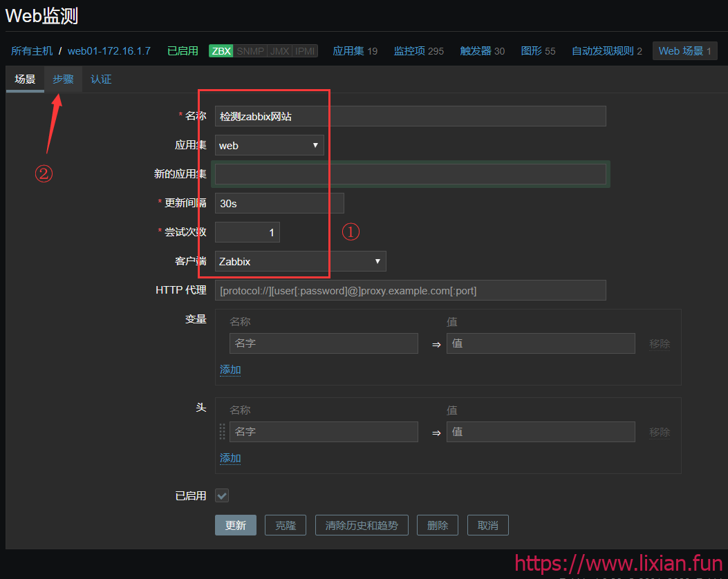Open 自动发现规则 2 link
Screen dimensions: 728x579
607,51
